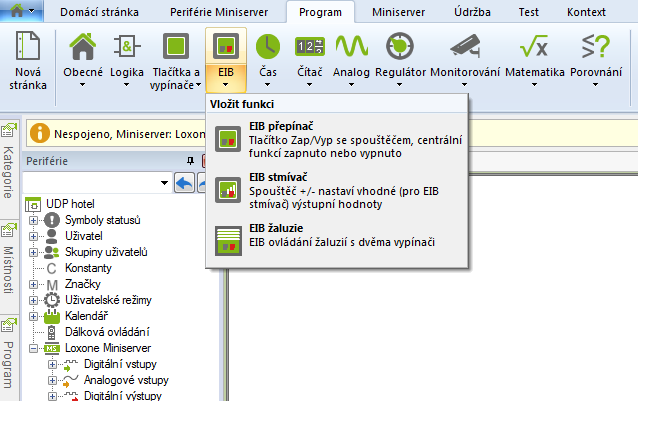Insert the EIB žaluzie function
This screenshot has width=672, height=423.
point(337,240)
